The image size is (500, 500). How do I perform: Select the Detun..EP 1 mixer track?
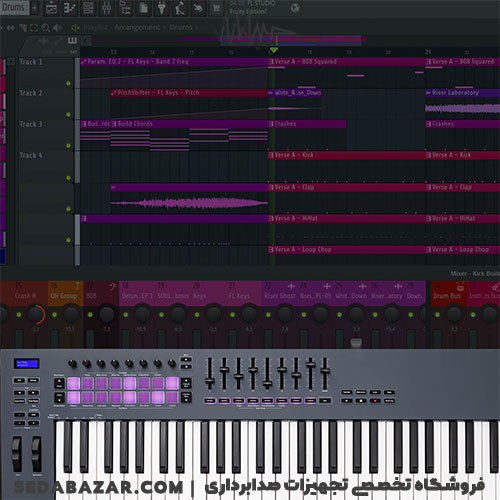coord(137,296)
